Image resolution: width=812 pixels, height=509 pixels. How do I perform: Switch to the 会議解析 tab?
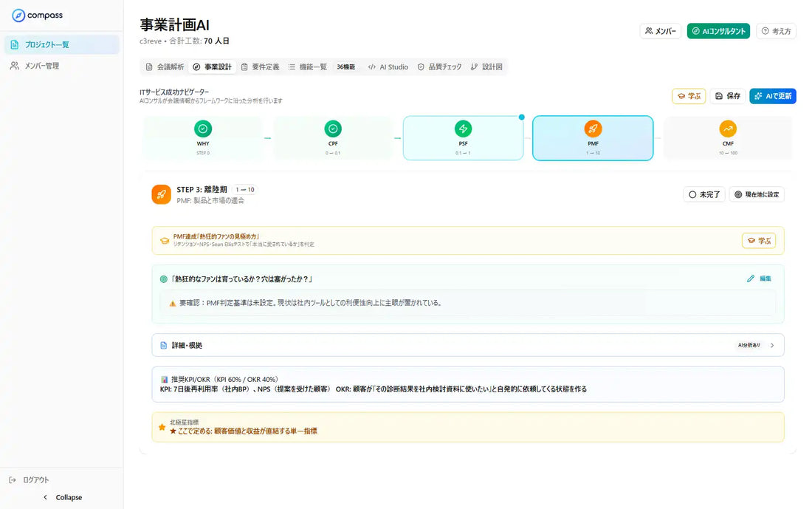point(165,67)
